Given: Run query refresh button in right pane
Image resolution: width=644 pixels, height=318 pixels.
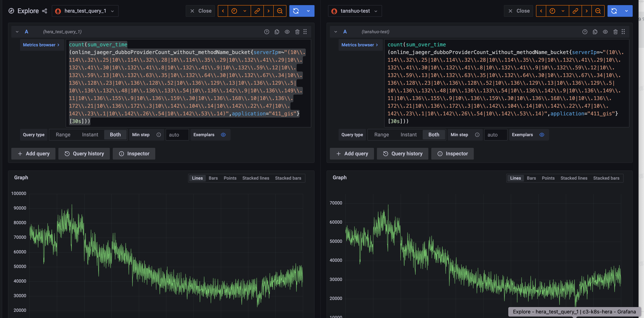Looking at the screenshot, I should pos(614,11).
